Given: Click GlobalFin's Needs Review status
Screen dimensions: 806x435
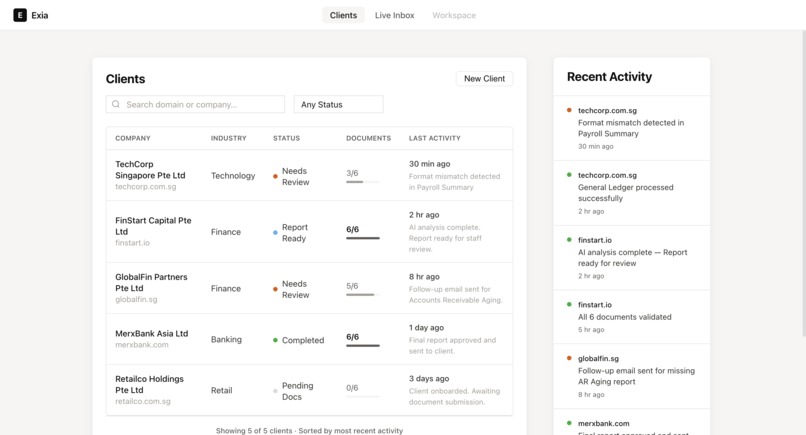Looking at the screenshot, I should 291,289.
